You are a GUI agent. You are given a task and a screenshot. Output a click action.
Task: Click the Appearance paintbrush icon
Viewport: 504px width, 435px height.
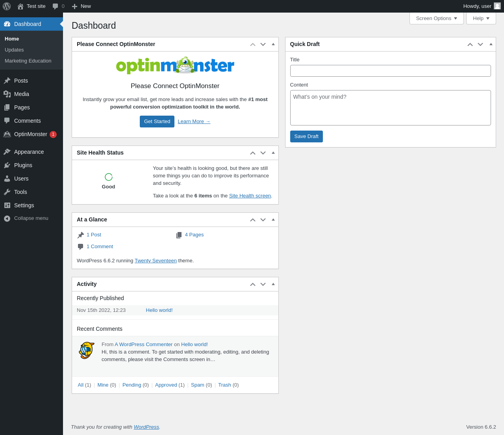[7, 152]
